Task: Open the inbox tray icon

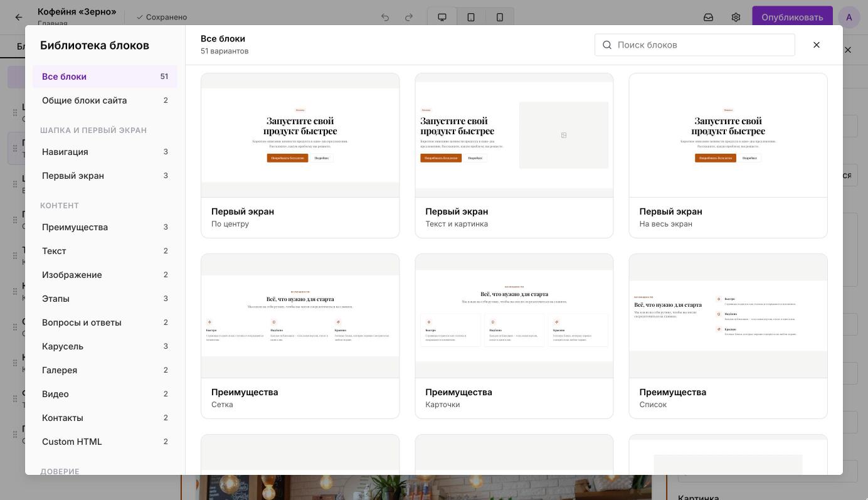Action: click(708, 17)
